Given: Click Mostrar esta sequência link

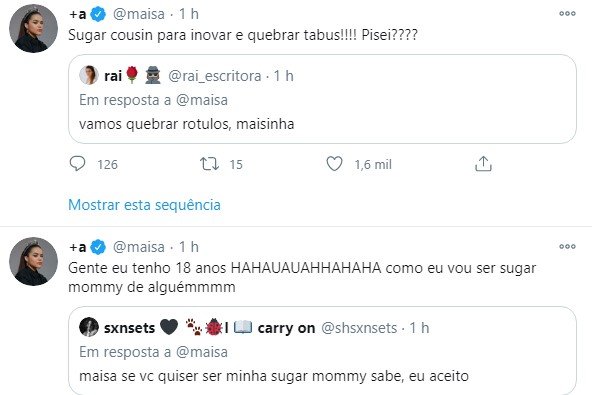Looking at the screenshot, I should click(x=145, y=205).
